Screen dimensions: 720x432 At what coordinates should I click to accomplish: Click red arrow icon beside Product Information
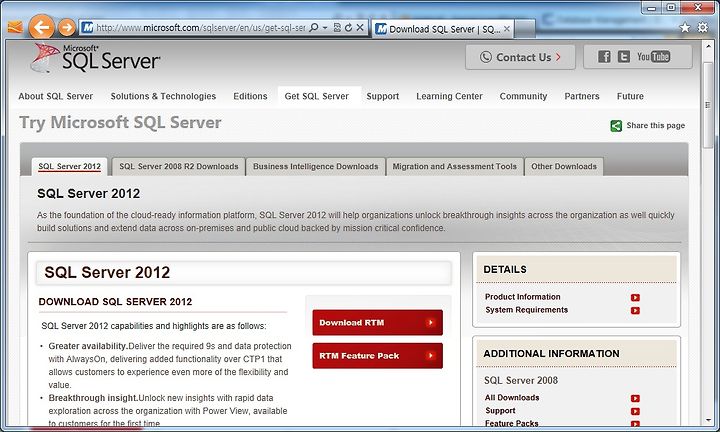635,297
